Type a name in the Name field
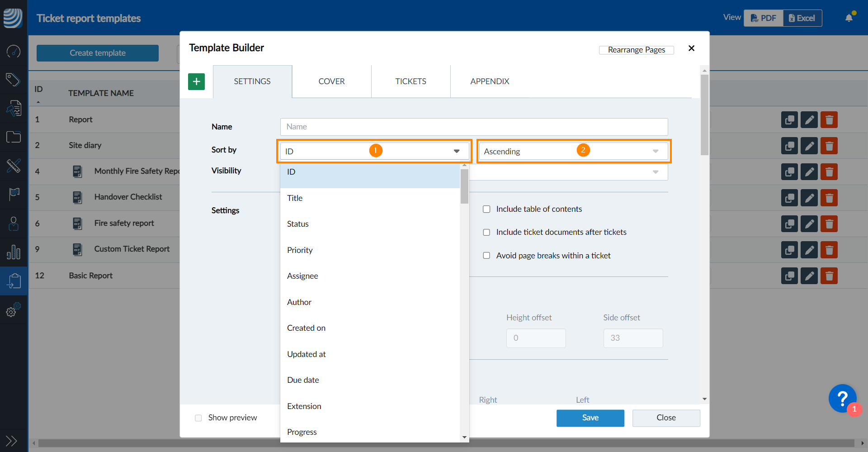The height and width of the screenshot is (452, 868). click(x=473, y=127)
